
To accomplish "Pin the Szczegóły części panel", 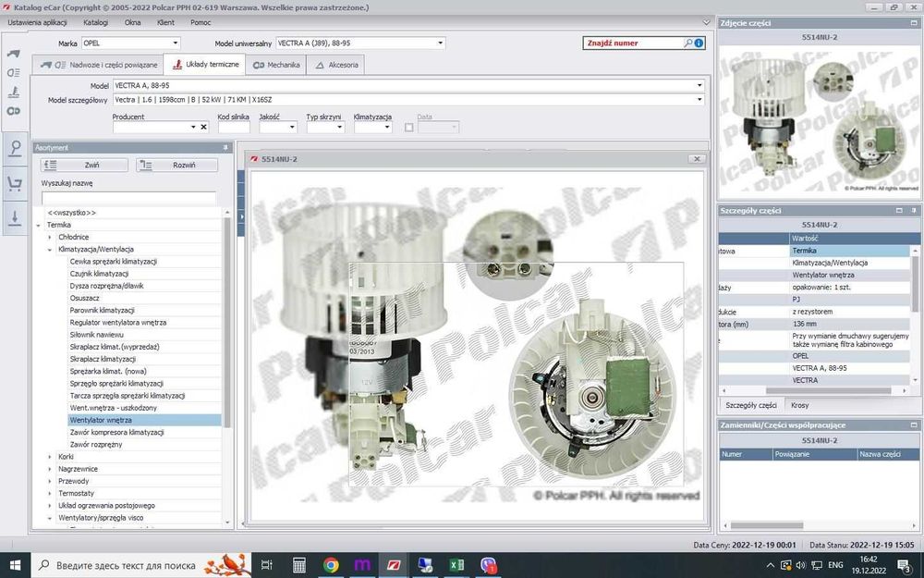I will (914, 211).
